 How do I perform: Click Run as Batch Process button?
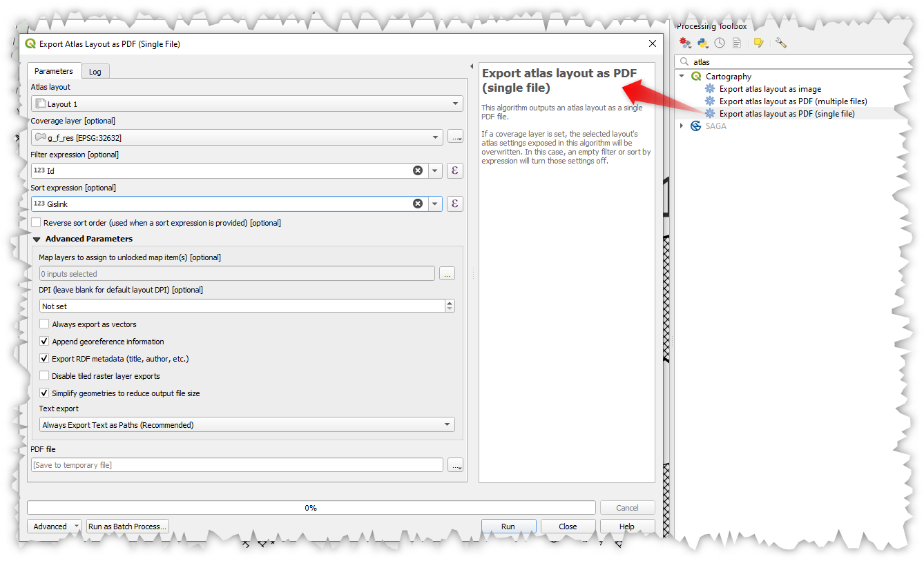click(x=128, y=526)
